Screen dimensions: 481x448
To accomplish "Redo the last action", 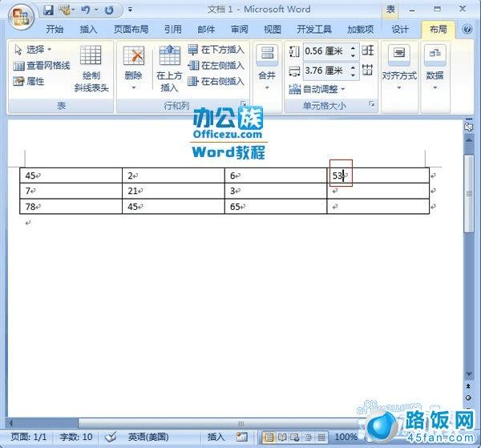I will coord(109,10).
